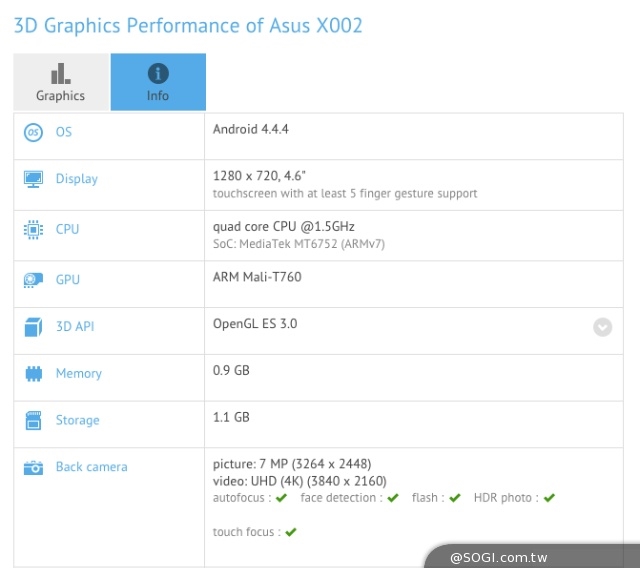640x568 pixels.
Task: Click the touch focus checkmark
Action: click(291, 532)
